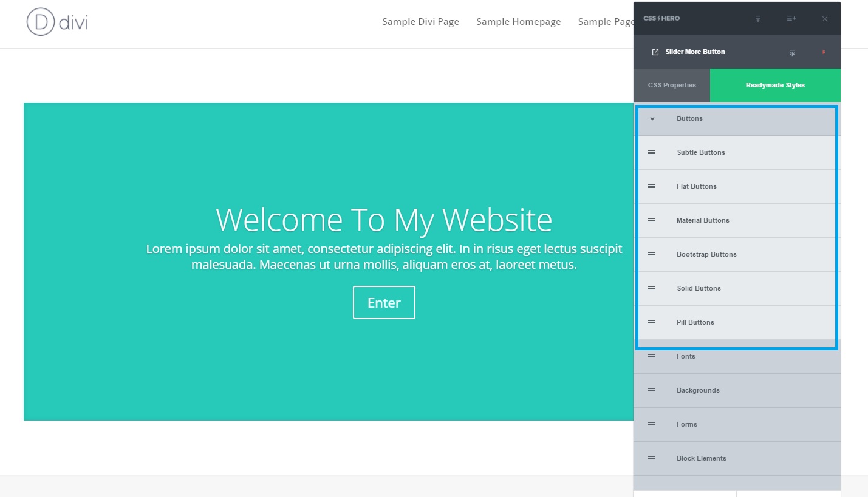Click the Divi logo
This screenshot has height=497, width=868.
57,22
